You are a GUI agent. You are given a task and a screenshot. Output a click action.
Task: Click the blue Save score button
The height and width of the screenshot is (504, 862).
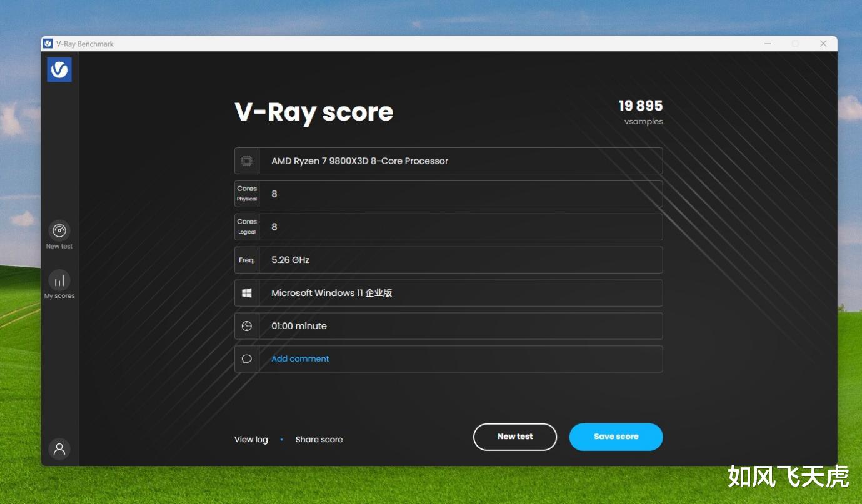[x=616, y=437]
